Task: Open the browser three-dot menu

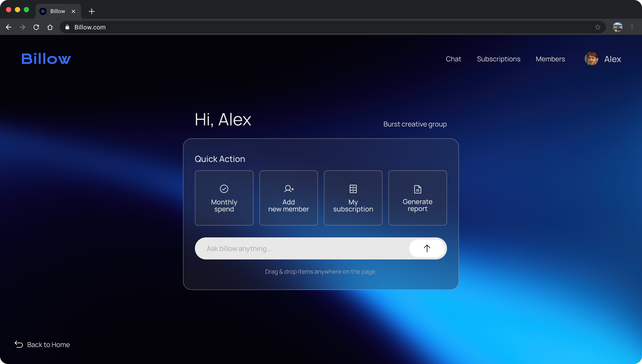Action: [632, 27]
